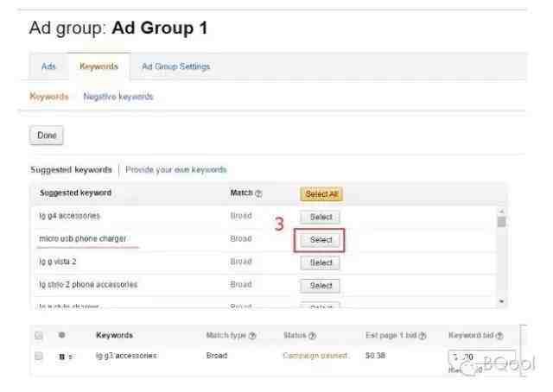Click the lg stylo 2 phone accessories text
The width and height of the screenshot is (553, 392).
[x=88, y=284]
